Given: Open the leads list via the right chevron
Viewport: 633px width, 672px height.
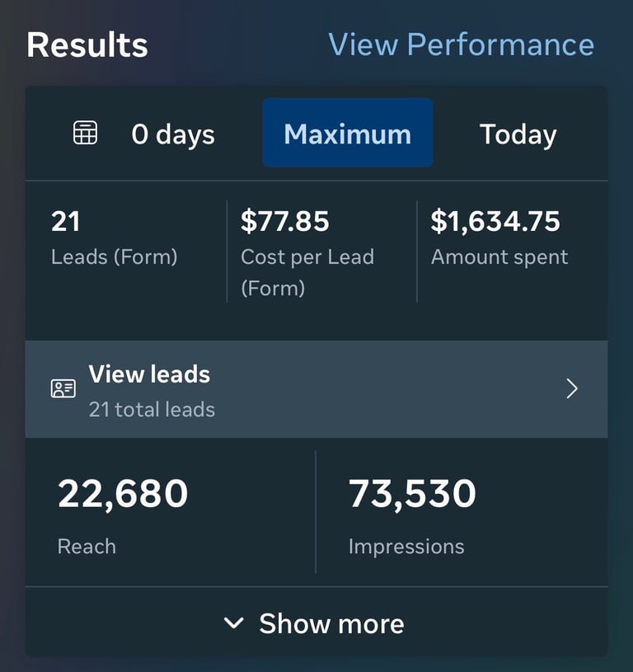Looking at the screenshot, I should (x=572, y=388).
